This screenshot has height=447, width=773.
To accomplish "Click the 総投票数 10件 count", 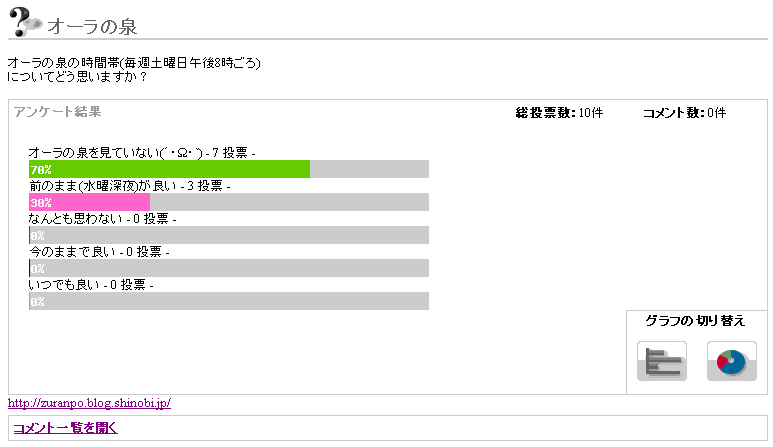I will point(558,113).
